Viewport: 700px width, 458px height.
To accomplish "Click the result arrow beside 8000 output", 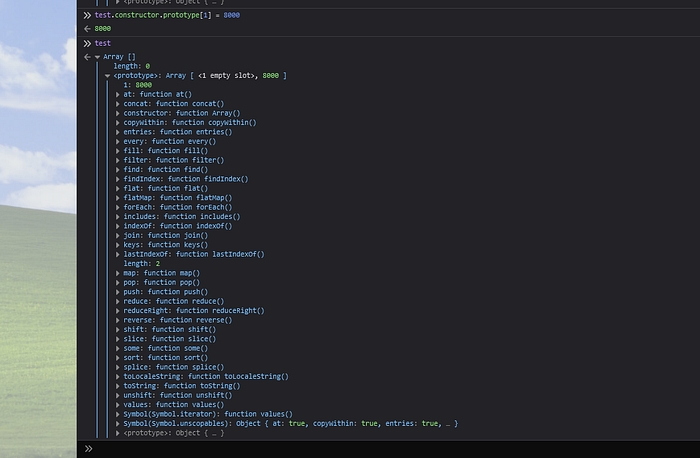I will pos(87,30).
